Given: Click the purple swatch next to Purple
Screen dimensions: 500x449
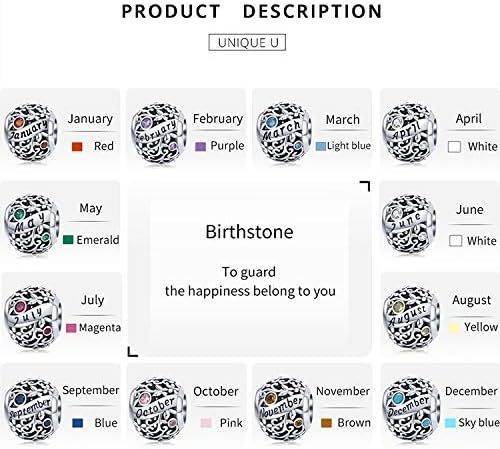Looking at the screenshot, I should point(200,147).
